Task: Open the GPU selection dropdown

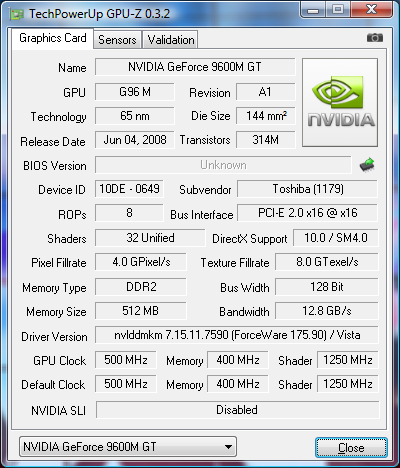Action: [128, 447]
